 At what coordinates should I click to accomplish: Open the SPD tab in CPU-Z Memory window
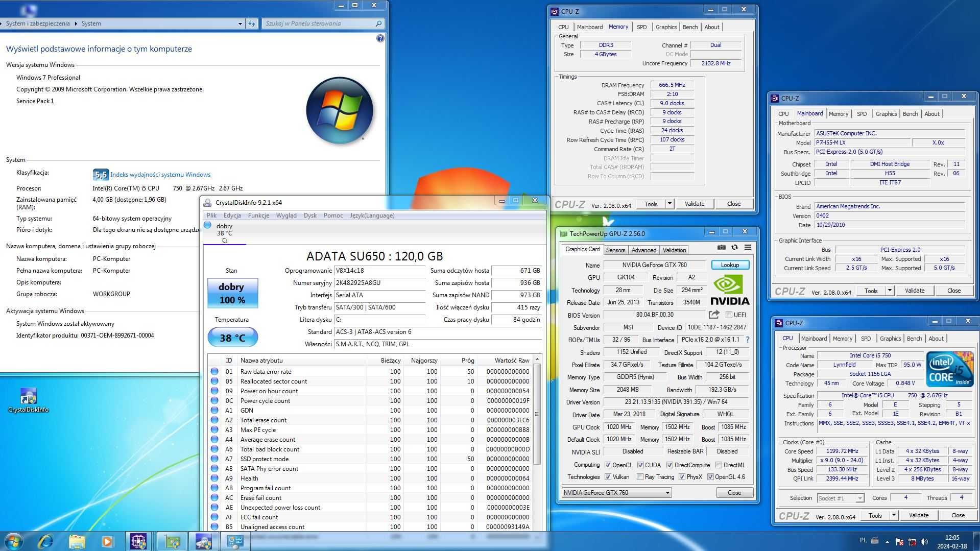click(641, 27)
